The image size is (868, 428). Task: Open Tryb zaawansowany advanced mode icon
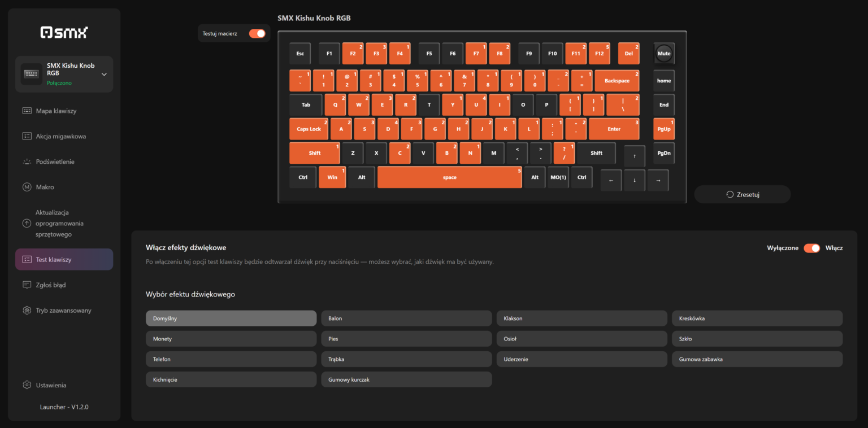(x=27, y=310)
